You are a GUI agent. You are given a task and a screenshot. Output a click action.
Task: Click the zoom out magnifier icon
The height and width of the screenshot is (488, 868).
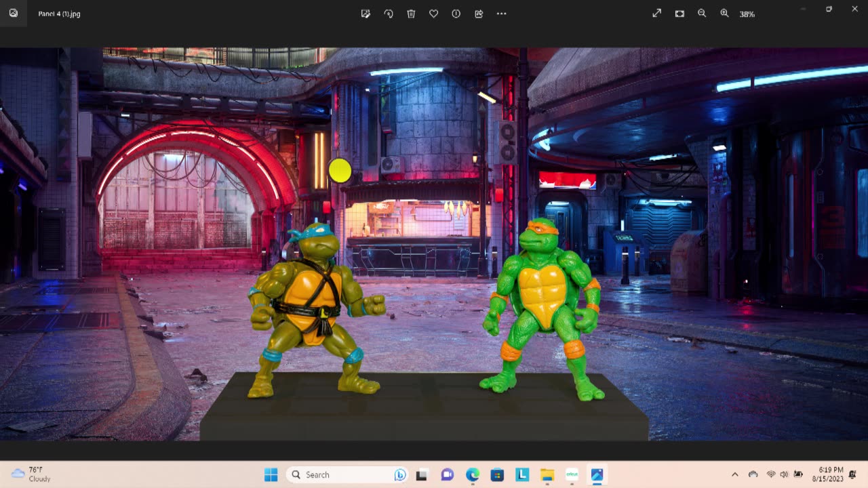point(702,14)
